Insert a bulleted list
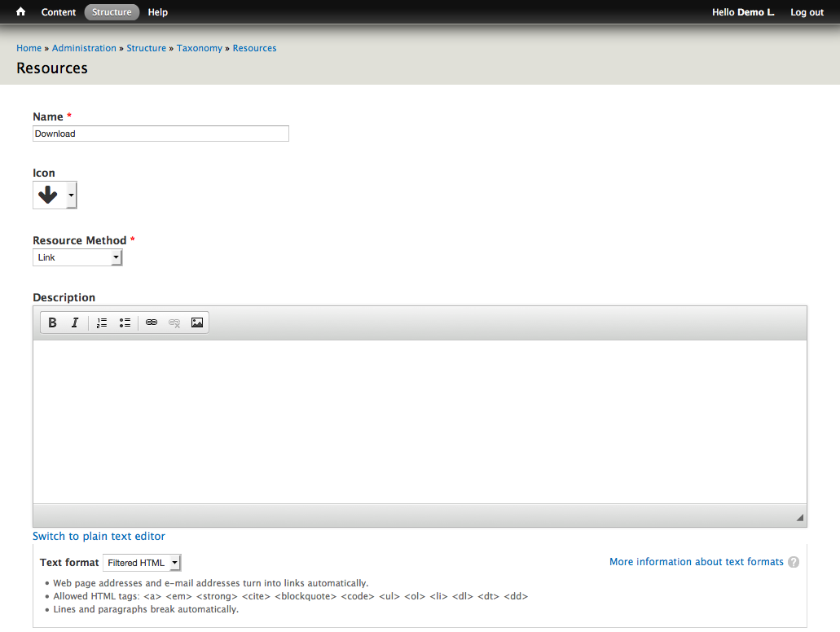The width and height of the screenshot is (840, 632). point(125,323)
